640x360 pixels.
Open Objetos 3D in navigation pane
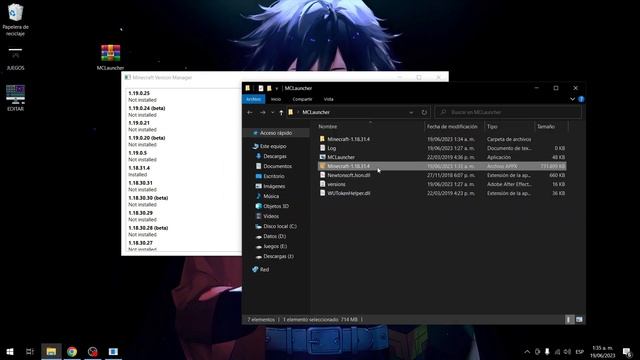click(x=272, y=206)
